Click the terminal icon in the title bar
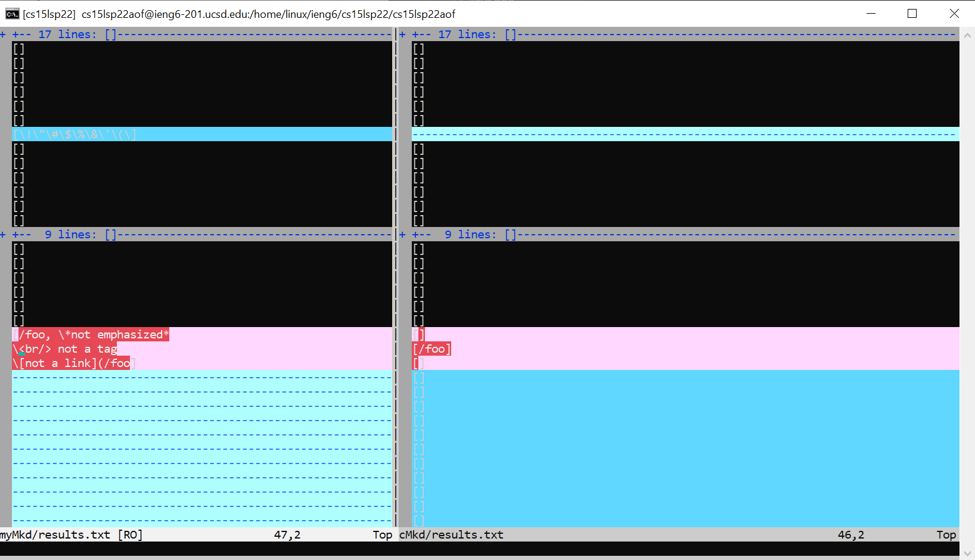975x560 pixels. coord(12,14)
